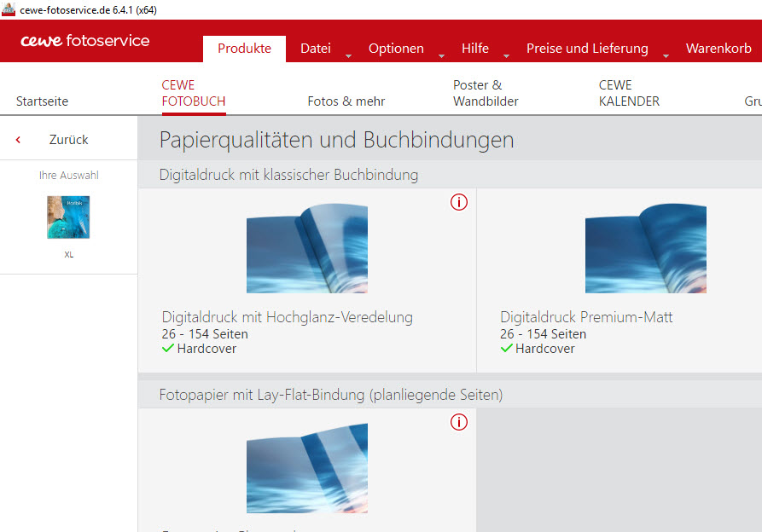The width and height of the screenshot is (762, 532).
Task: Expand the Optionen menu dropdown arrow
Action: pyautogui.click(x=441, y=56)
